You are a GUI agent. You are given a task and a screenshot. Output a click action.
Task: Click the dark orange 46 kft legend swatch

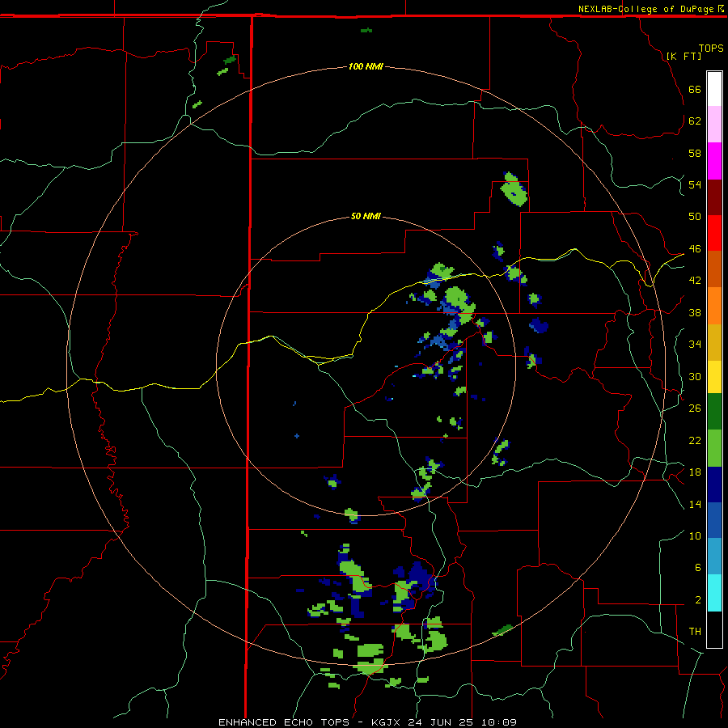pyautogui.click(x=714, y=269)
